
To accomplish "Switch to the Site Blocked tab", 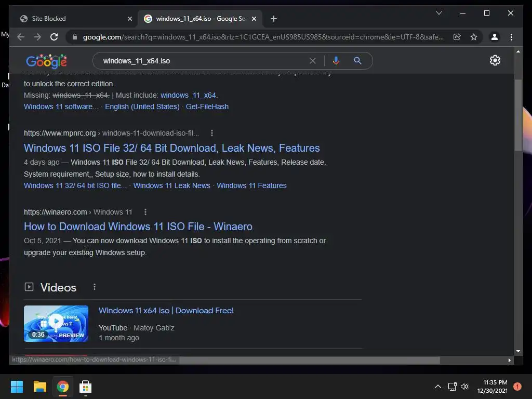I will (73, 19).
